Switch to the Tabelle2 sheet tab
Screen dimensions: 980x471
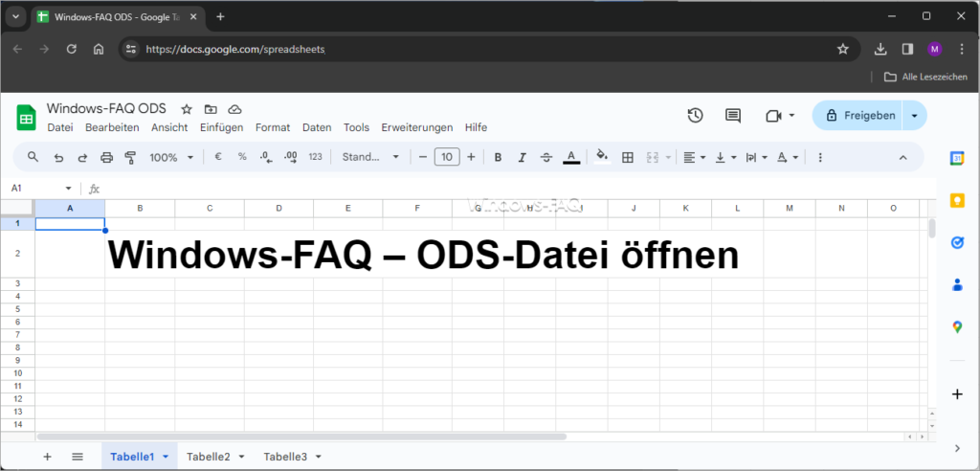pos(208,457)
